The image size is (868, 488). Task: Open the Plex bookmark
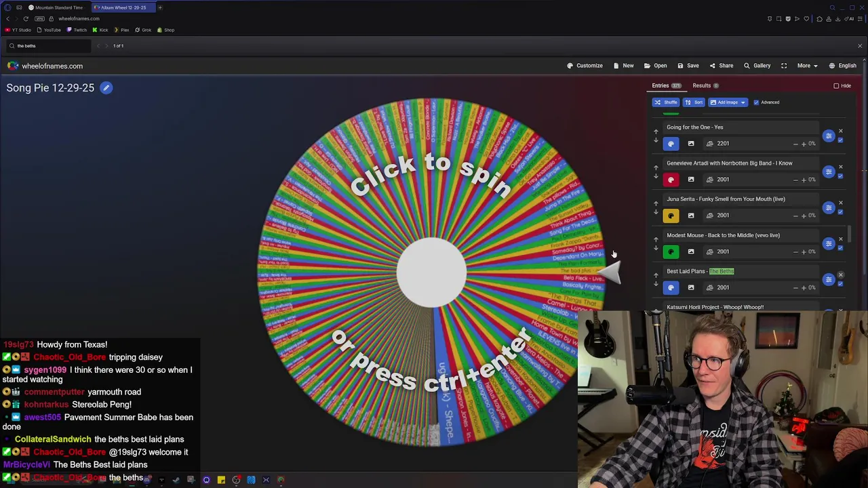point(121,30)
